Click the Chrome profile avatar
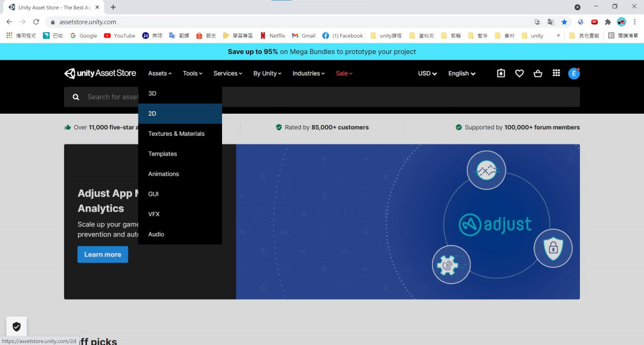 pos(621,22)
